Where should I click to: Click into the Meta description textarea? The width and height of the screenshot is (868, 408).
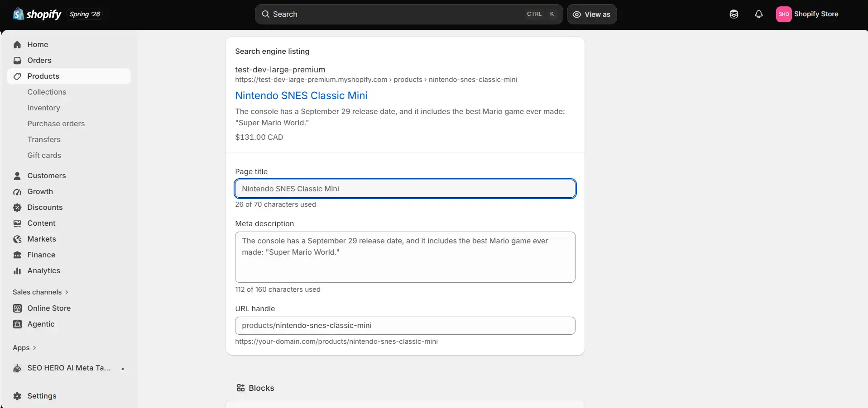point(405,257)
